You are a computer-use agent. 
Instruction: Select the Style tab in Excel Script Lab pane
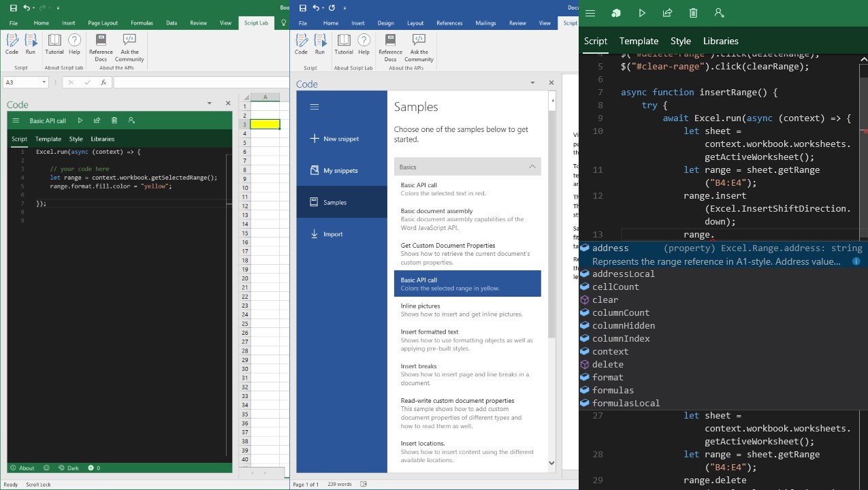click(x=76, y=139)
